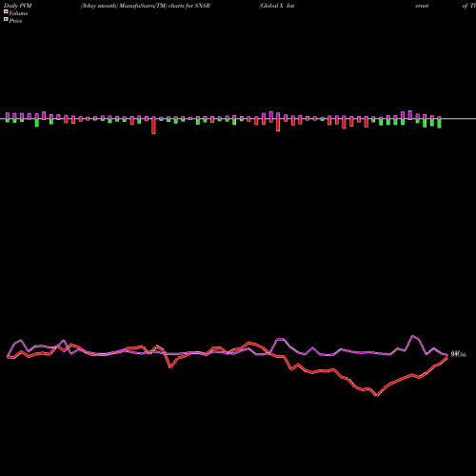Viewport: 476px width, 476px height.
Task: Click the lowest trough of the red price line
Action: tap(377, 396)
